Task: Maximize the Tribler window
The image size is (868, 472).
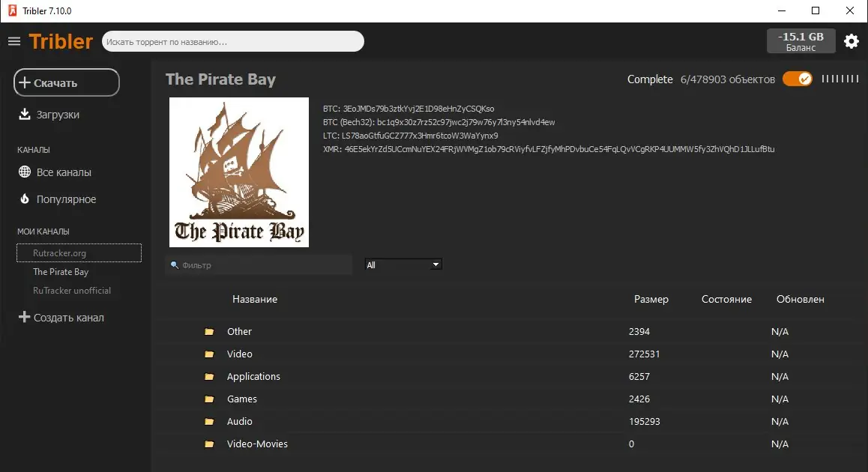Action: pyautogui.click(x=816, y=10)
